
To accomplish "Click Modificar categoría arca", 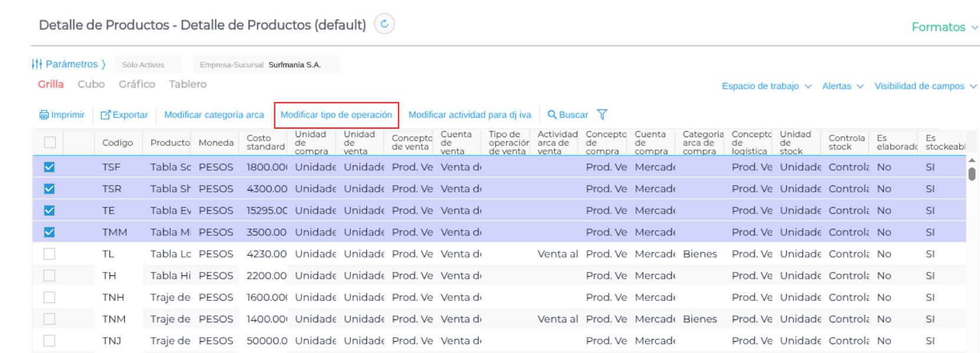I will [214, 115].
